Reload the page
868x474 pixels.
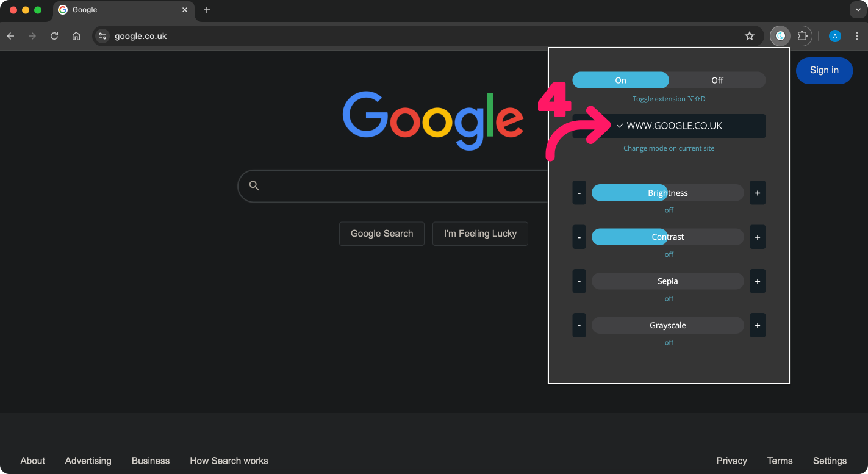[54, 36]
